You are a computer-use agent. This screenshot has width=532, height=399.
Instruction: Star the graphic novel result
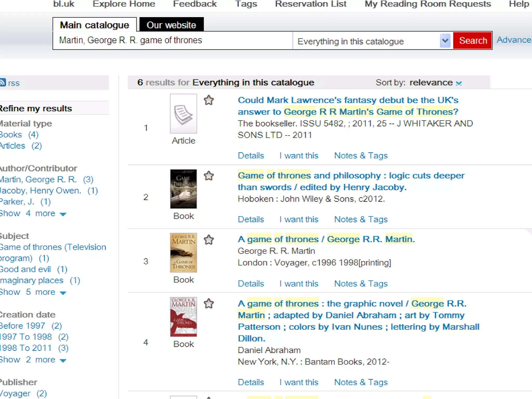click(209, 303)
